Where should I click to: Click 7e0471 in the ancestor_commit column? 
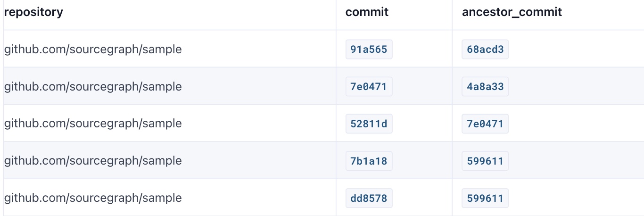point(485,124)
